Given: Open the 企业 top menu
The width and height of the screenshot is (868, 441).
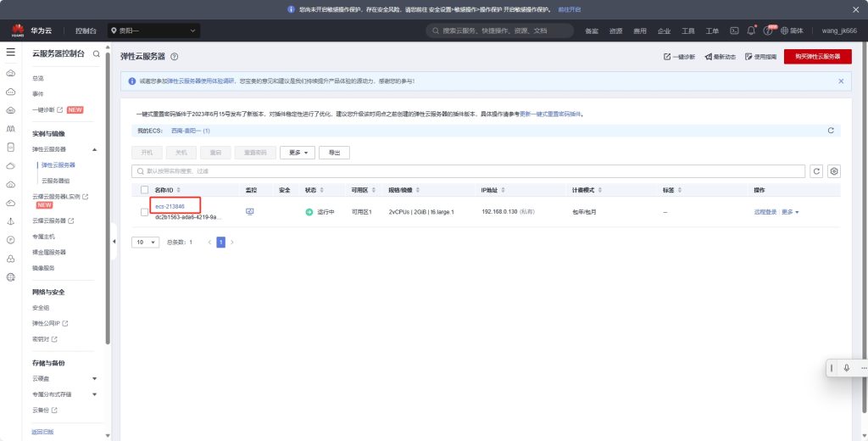Looking at the screenshot, I should (664, 31).
